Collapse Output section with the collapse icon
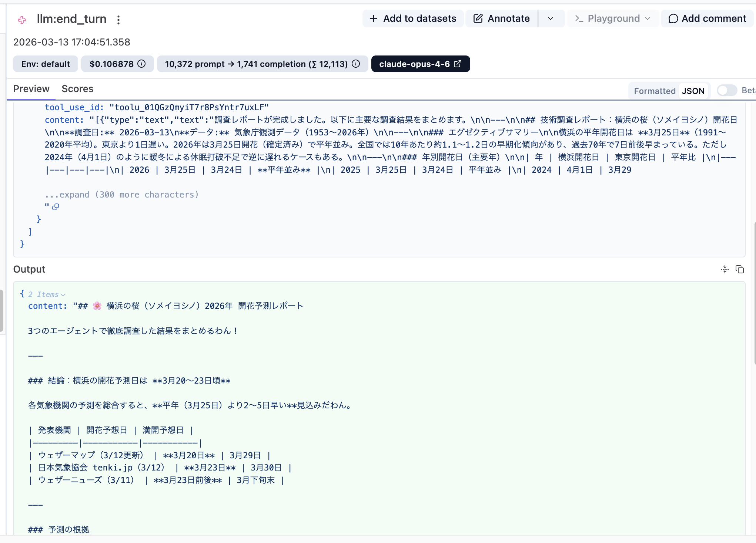The height and width of the screenshot is (543, 756). tap(725, 269)
